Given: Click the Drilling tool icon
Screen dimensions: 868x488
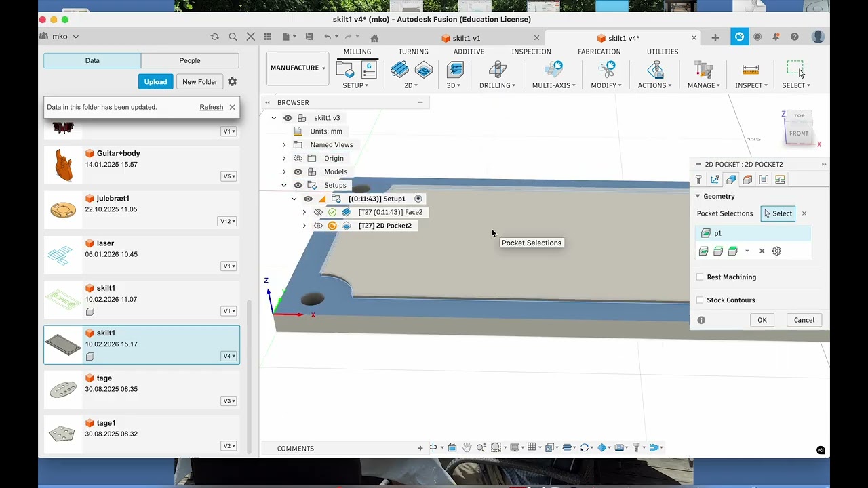Looking at the screenshot, I should [497, 69].
